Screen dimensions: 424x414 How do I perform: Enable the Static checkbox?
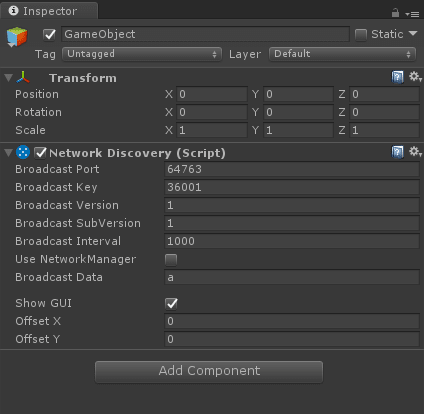[x=361, y=34]
